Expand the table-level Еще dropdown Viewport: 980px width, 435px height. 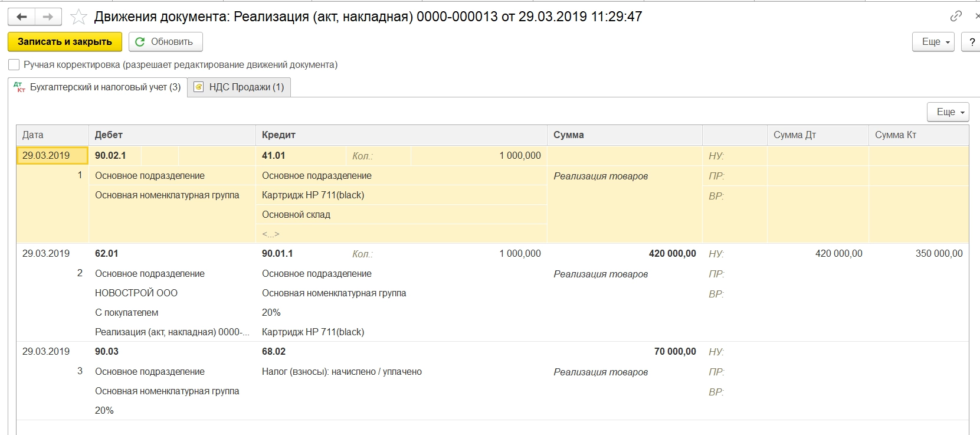(x=948, y=112)
